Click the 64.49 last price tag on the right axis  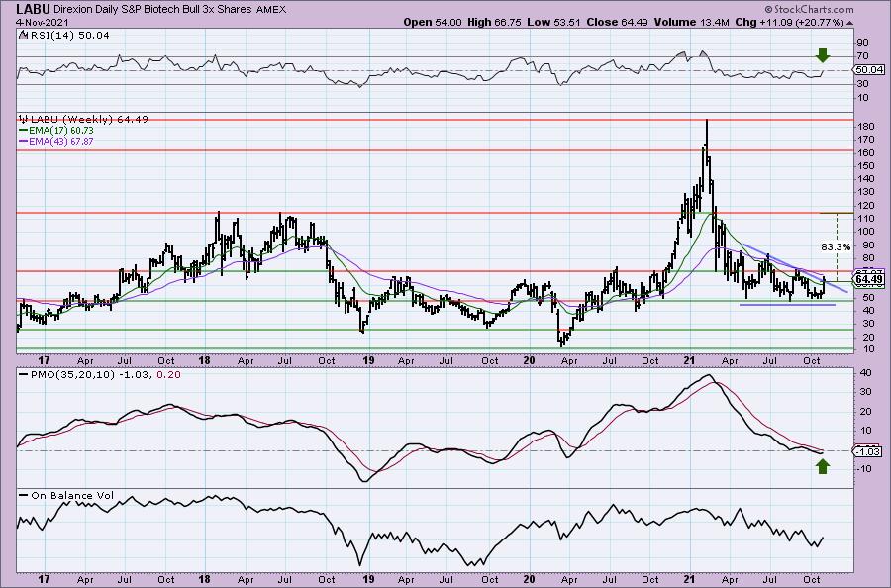pyautogui.click(x=868, y=279)
